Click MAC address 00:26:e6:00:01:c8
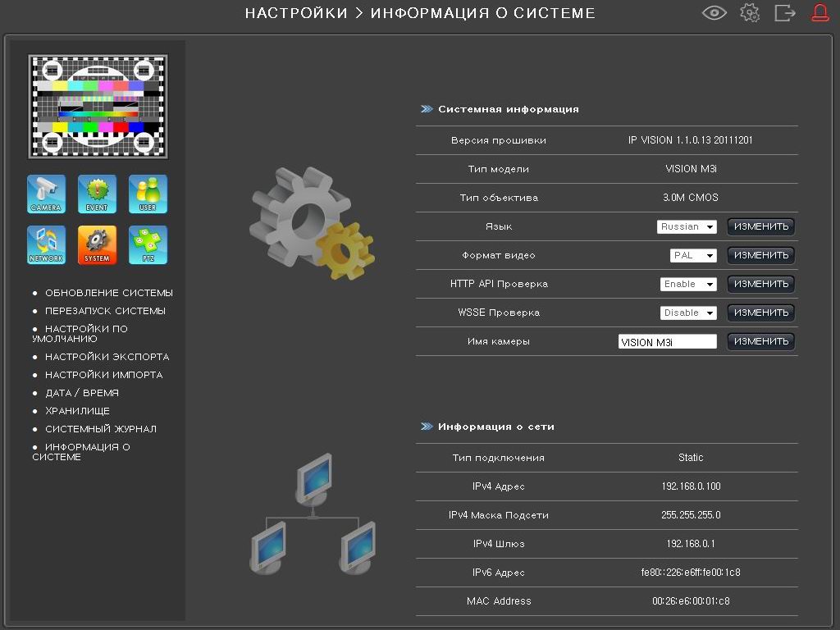 click(691, 601)
